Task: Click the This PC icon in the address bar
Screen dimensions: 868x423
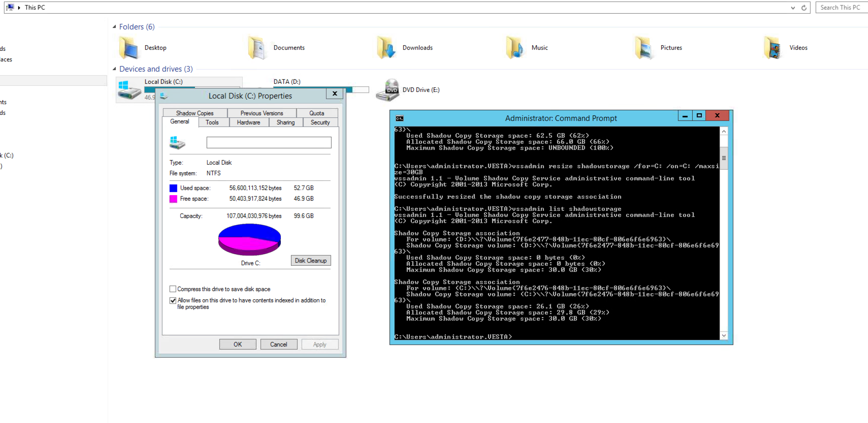Action: (x=10, y=7)
